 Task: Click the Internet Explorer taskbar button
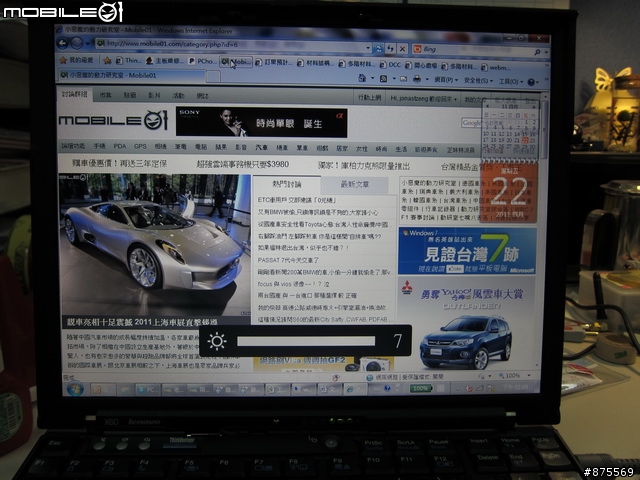click(x=356, y=389)
